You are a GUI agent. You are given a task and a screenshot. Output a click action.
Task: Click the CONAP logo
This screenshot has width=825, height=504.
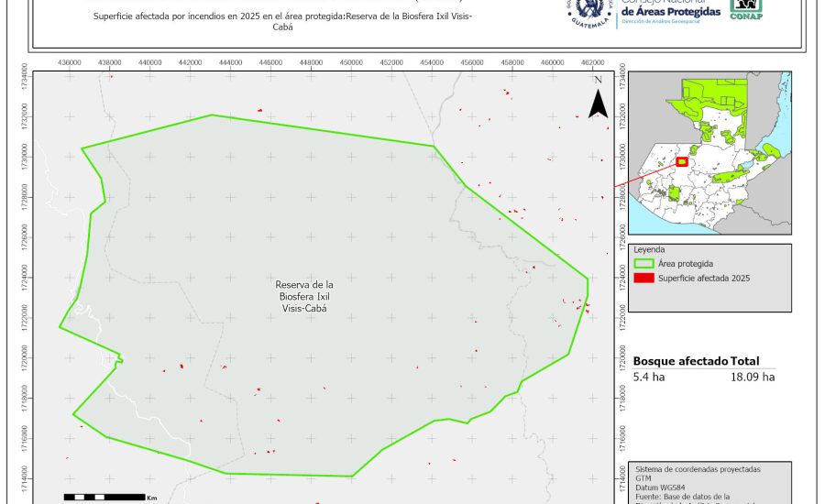pos(745,9)
